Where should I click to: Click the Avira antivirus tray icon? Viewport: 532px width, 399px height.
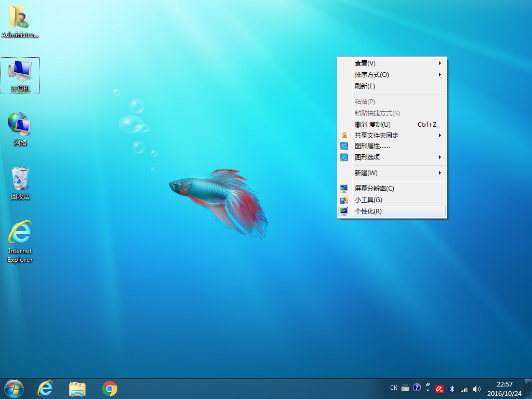(x=440, y=388)
